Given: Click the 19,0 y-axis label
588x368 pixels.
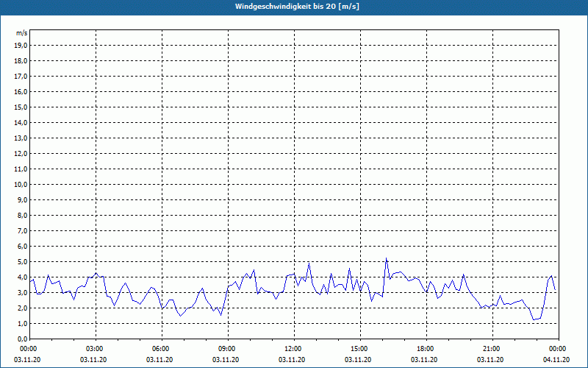Looking at the screenshot, I should (21, 46).
